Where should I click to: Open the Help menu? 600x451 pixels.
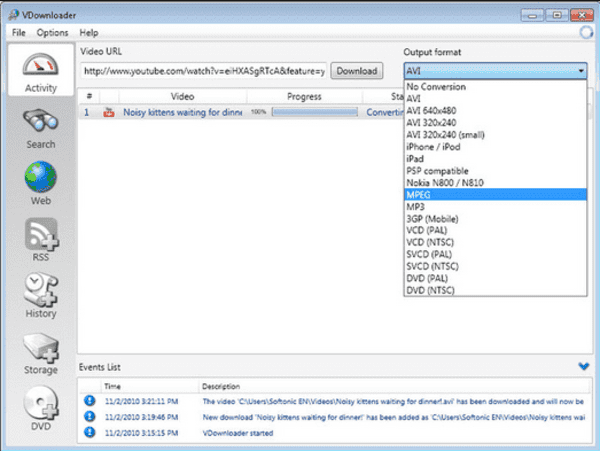[x=88, y=33]
